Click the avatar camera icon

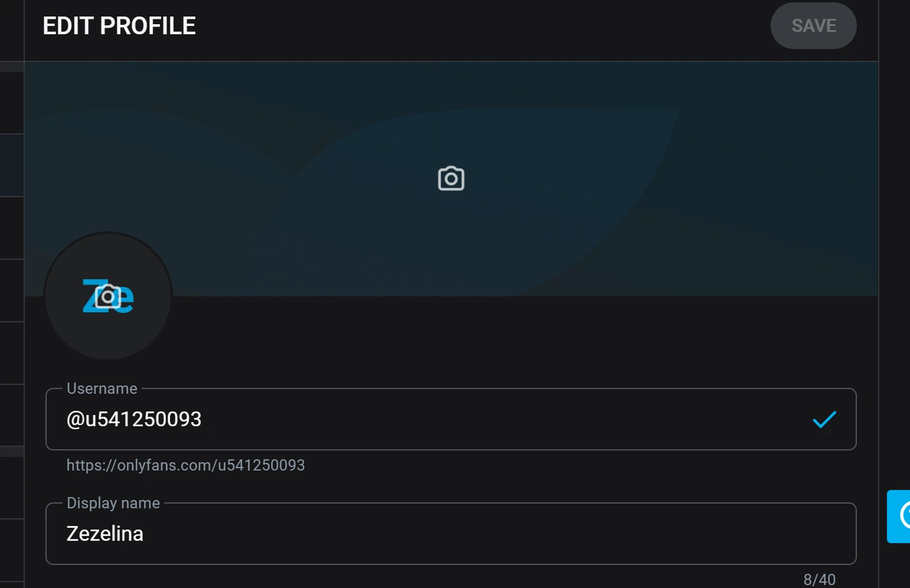tap(108, 296)
